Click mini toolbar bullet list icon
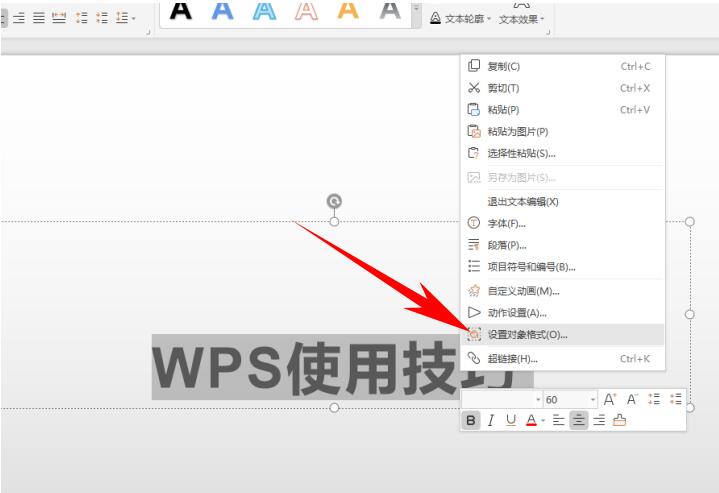The image size is (719, 493). (676, 399)
